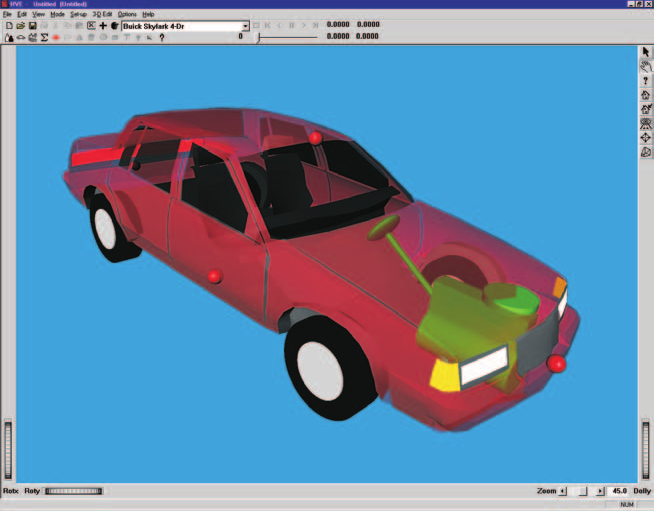Click the Seek crosshair icon
The width and height of the screenshot is (654, 511).
click(646, 138)
